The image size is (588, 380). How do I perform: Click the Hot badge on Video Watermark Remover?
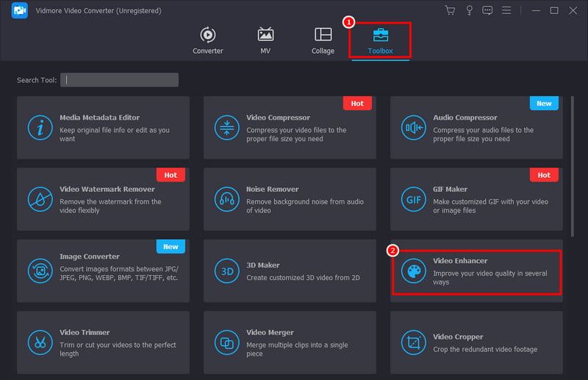point(171,175)
